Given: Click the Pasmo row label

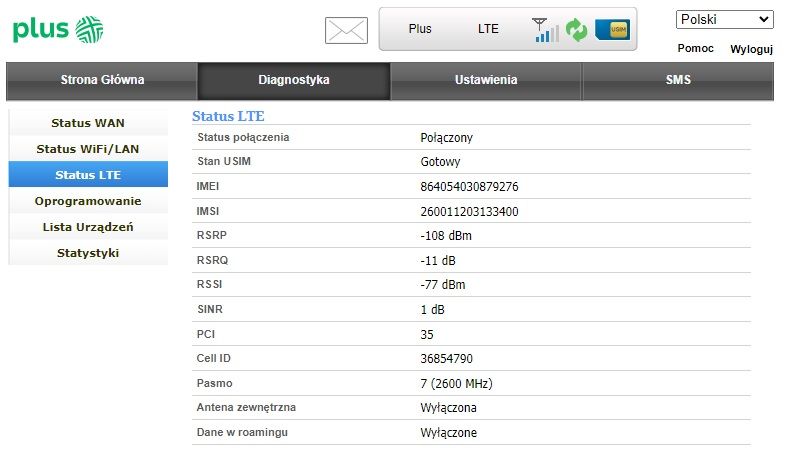Looking at the screenshot, I should [215, 384].
